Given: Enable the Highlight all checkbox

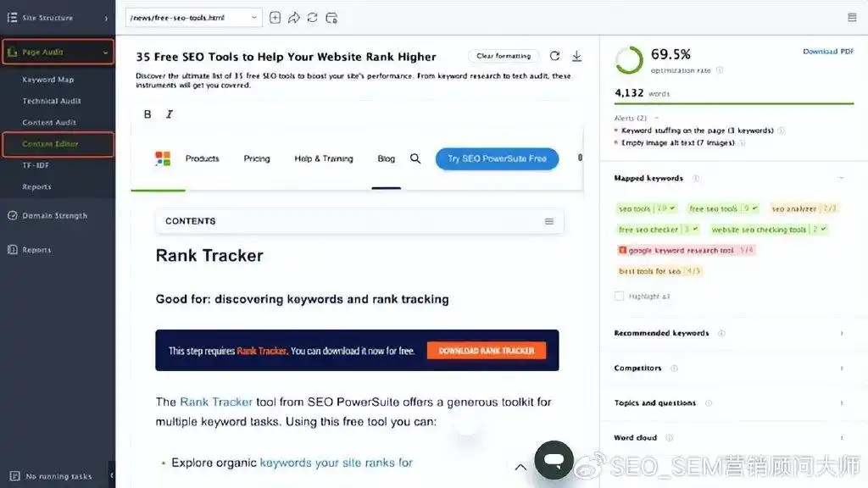Looking at the screenshot, I should (619, 296).
